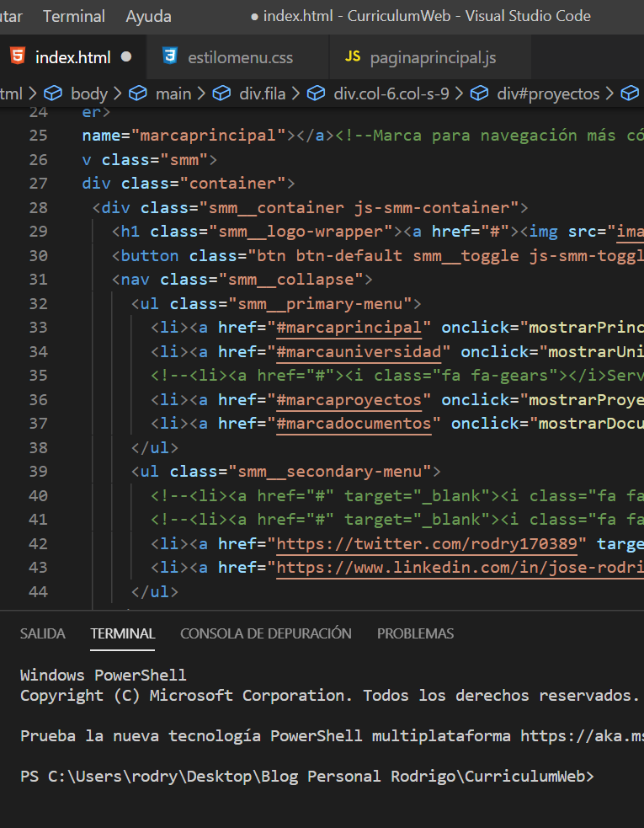Click line number 32 in the gutter
This screenshot has height=828, width=644.
pos(38,303)
